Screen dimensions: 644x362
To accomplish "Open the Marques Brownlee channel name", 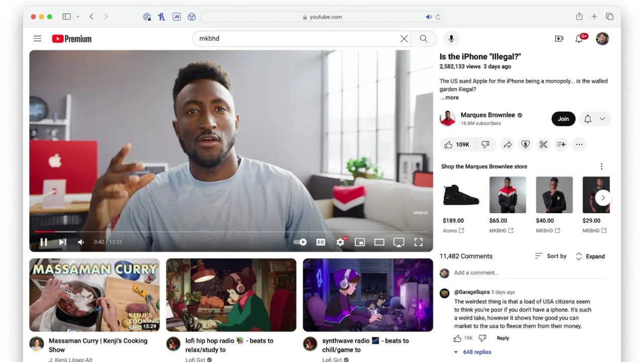I will click(488, 115).
